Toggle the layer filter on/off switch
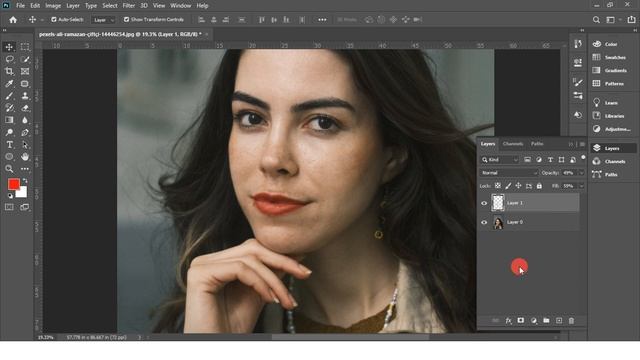 pos(583,158)
